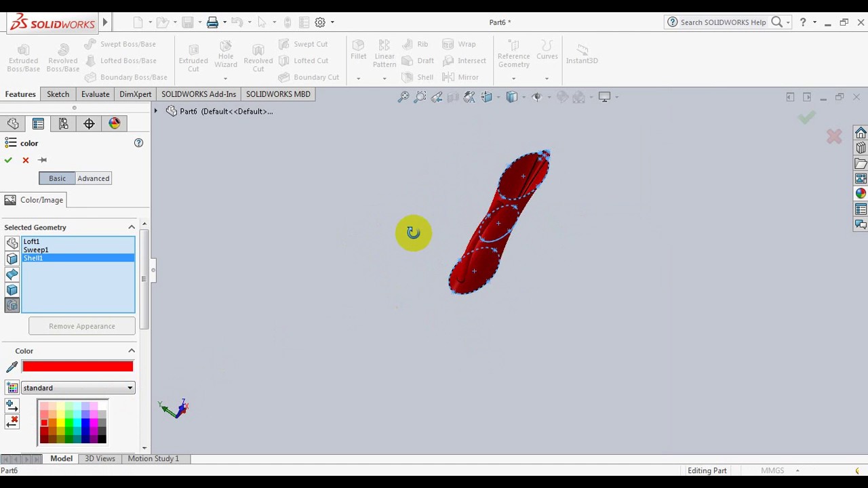
Task: Open help for the color PropertyManager
Action: tap(138, 143)
